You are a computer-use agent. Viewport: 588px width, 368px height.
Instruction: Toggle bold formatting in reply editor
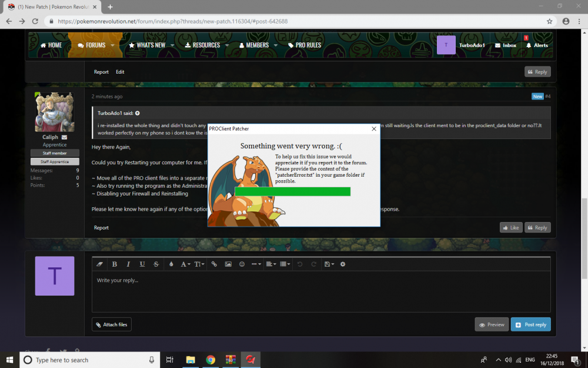click(115, 264)
